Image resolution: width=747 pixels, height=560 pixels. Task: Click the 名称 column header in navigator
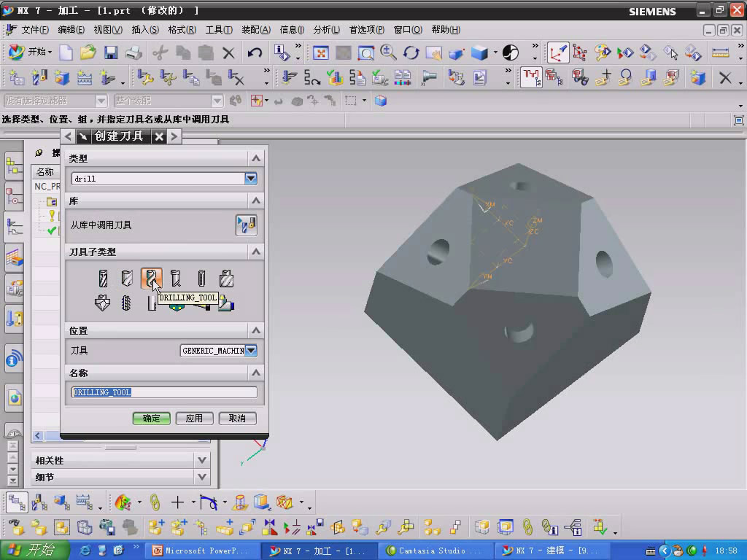click(45, 172)
